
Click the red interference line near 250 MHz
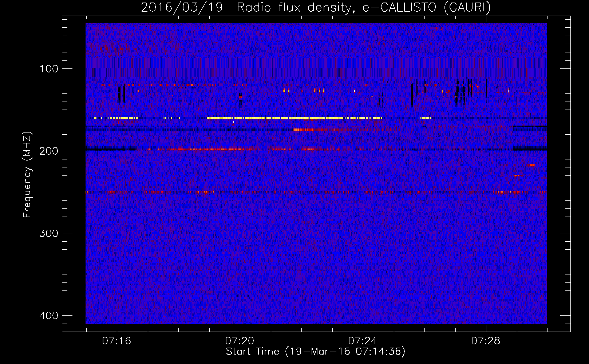click(316, 192)
